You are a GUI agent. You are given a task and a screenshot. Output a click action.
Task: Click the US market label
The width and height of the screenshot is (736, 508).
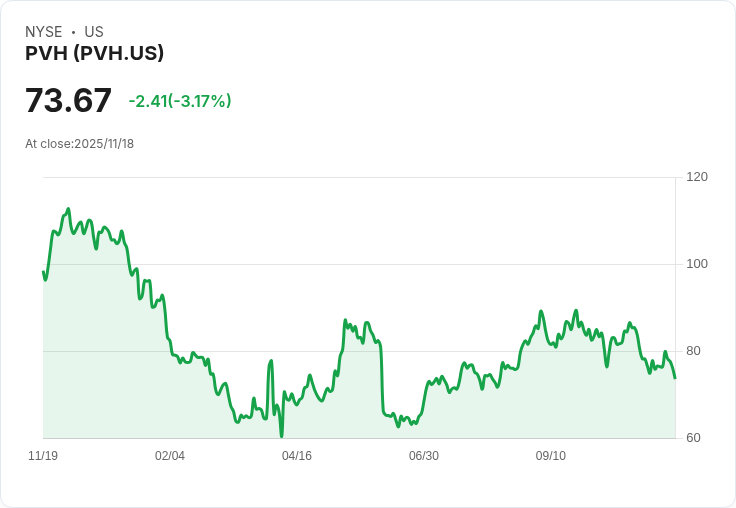pos(94,32)
